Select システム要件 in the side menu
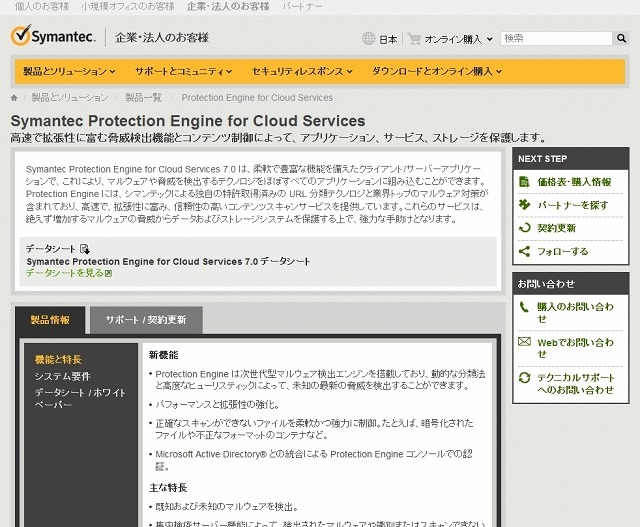 (x=62, y=376)
